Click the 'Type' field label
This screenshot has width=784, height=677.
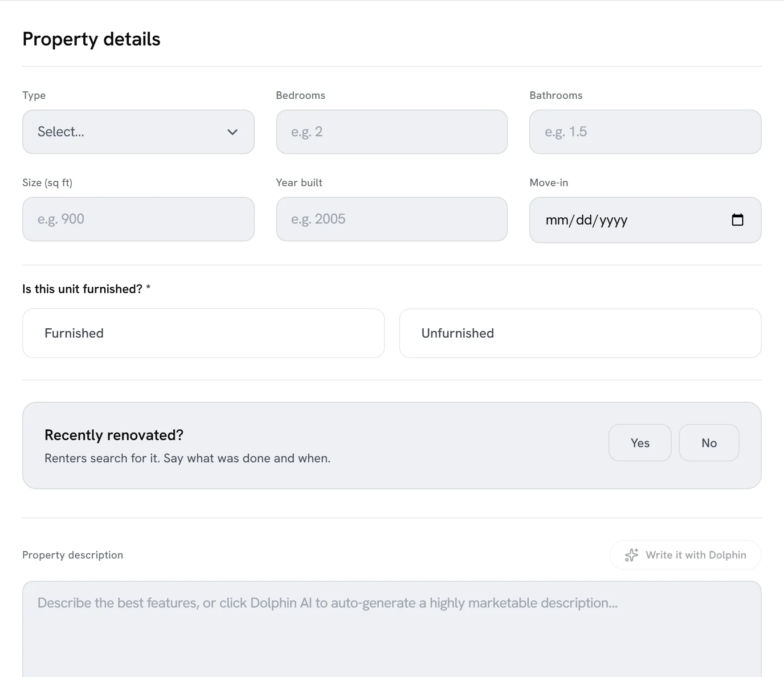(34, 95)
